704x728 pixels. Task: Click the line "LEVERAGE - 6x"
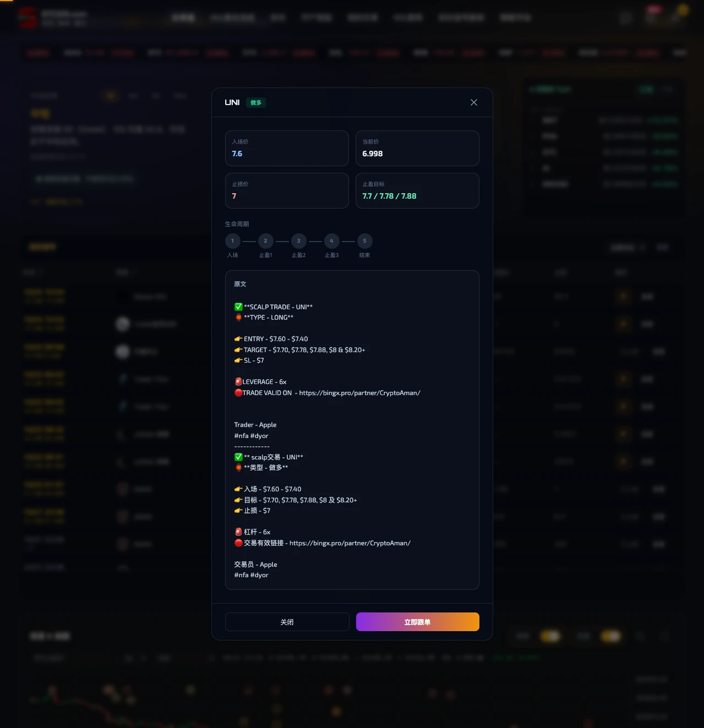(x=260, y=382)
